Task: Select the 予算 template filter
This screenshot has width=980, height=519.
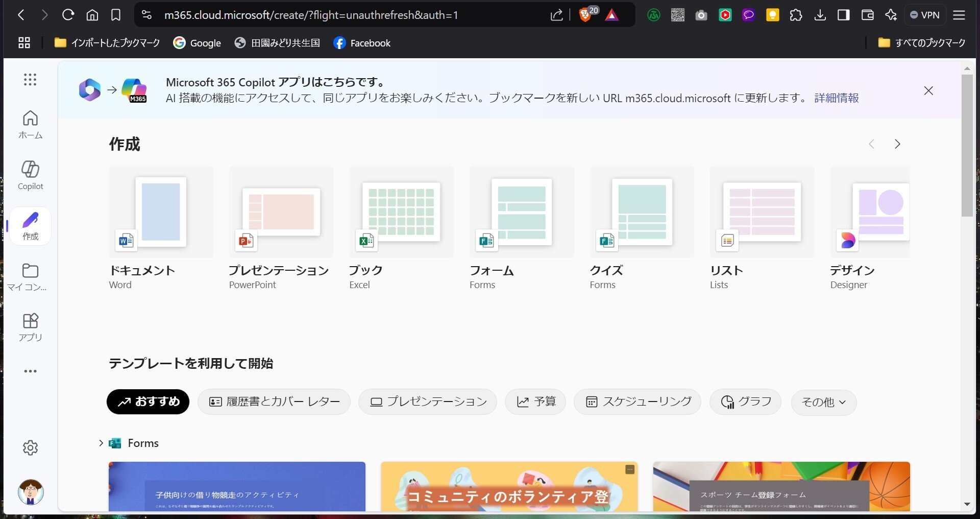Action: pos(535,402)
